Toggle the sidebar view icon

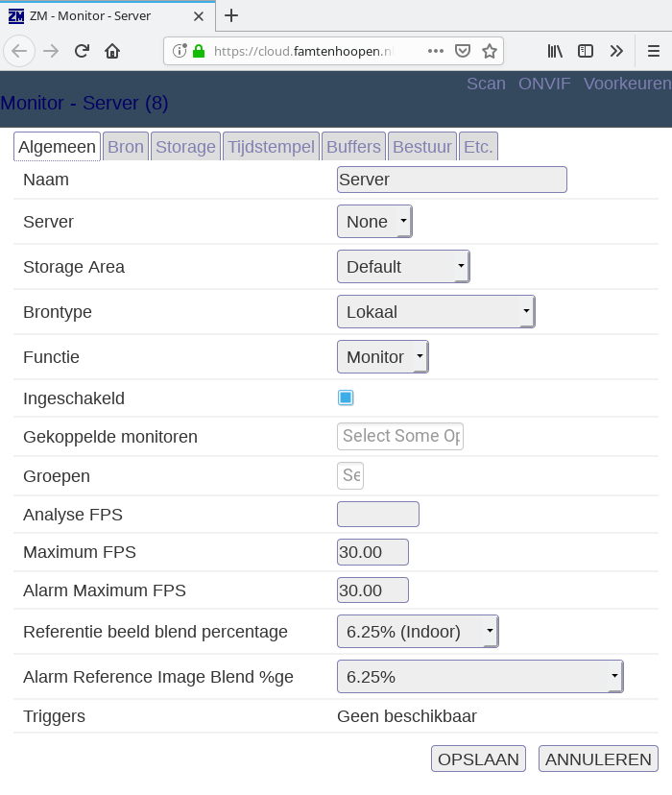(585, 51)
